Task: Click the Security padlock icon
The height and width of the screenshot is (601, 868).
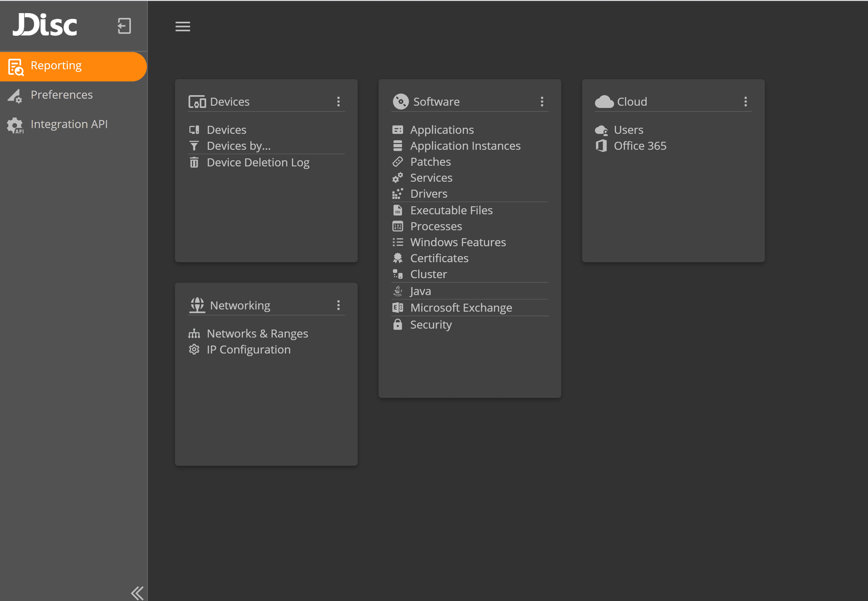Action: (398, 324)
